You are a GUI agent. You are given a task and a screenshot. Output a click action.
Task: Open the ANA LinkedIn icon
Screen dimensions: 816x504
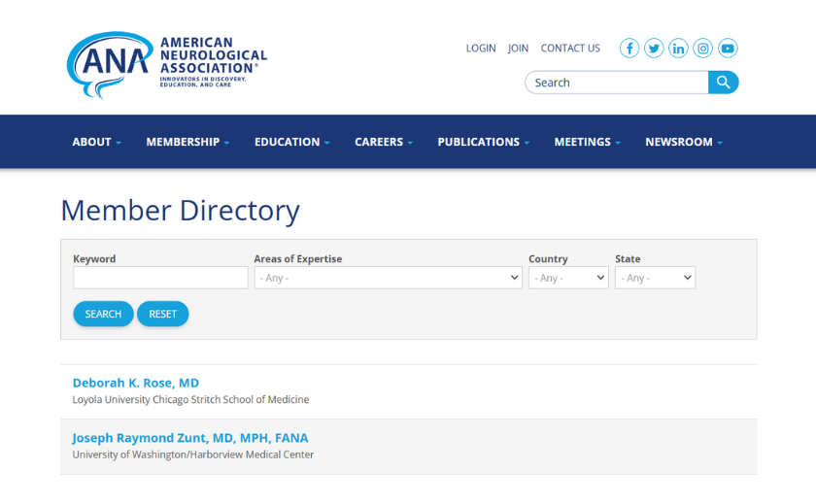[678, 49]
